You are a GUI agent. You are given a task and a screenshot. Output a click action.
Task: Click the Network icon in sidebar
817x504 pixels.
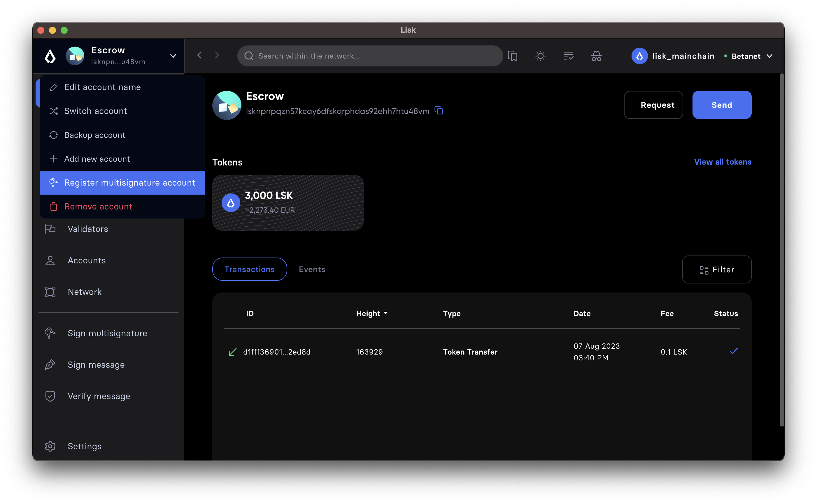[x=51, y=292]
